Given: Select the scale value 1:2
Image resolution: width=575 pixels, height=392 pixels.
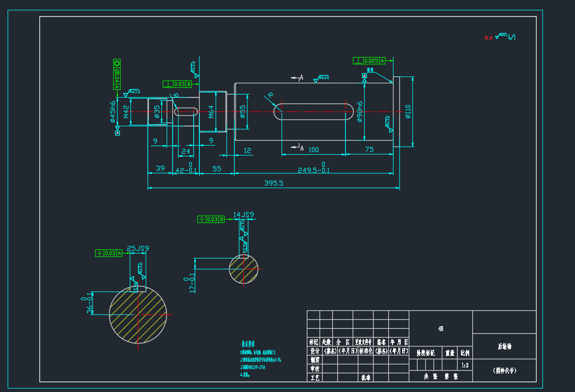Looking at the screenshot, I should click(x=465, y=365).
